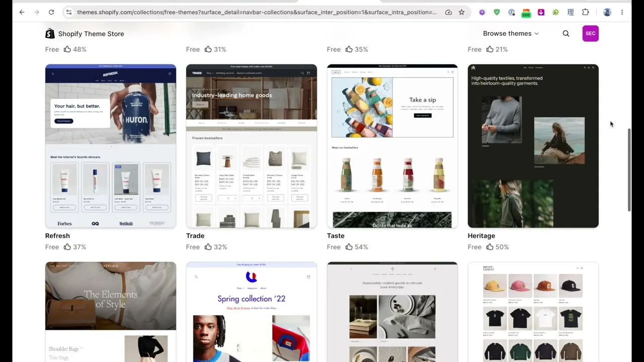Click the thumbs-up icon next to 50%
The width and height of the screenshot is (644, 362).
coord(490,247)
